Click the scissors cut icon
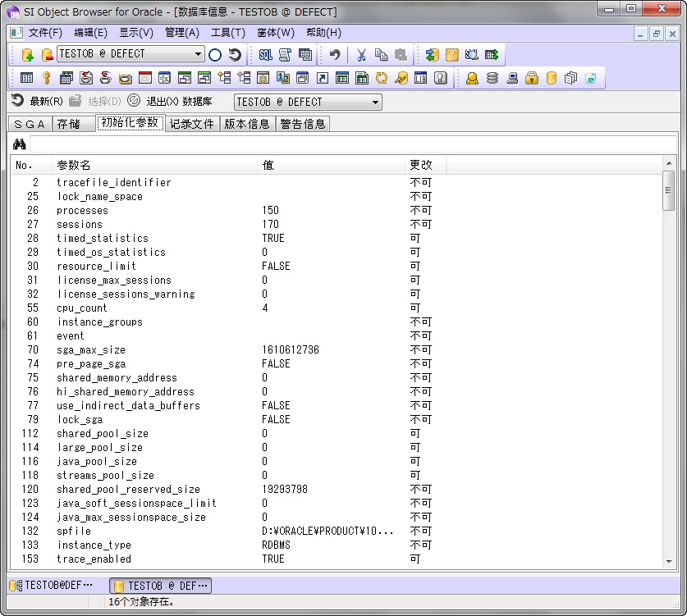Screen dimensions: 687x616 (361, 54)
